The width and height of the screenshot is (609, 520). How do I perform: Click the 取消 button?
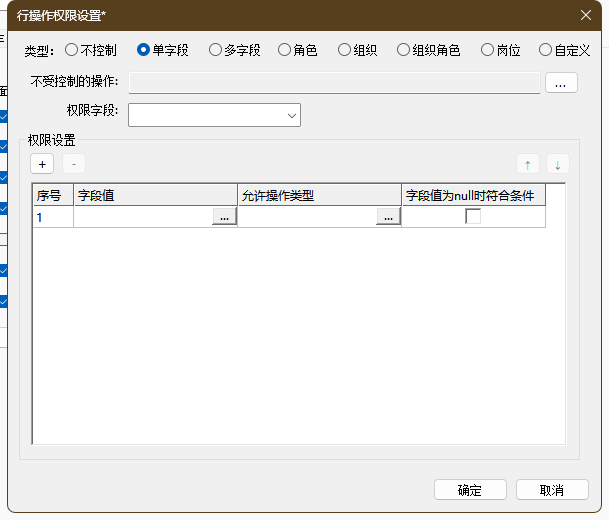pos(552,490)
